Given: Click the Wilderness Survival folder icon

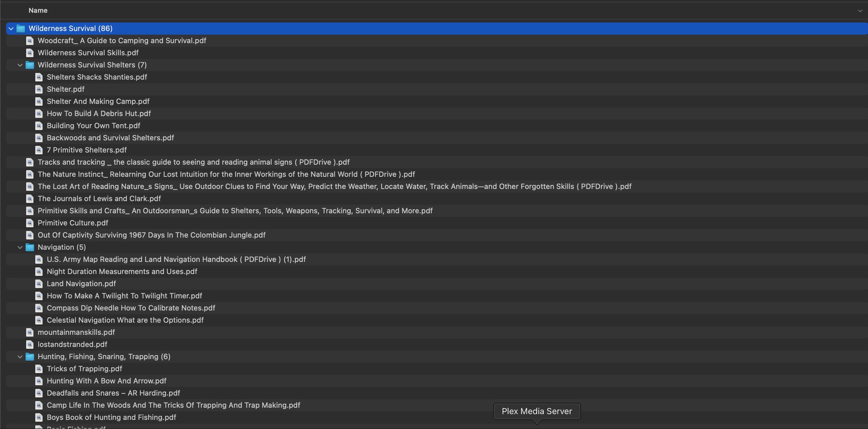Looking at the screenshot, I should (21, 29).
